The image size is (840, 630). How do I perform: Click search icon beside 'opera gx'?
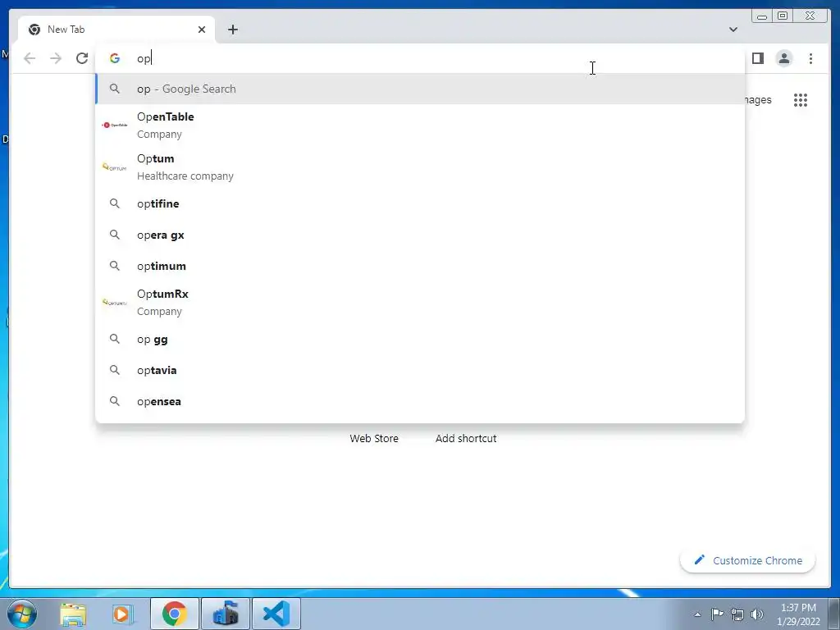[x=115, y=235]
